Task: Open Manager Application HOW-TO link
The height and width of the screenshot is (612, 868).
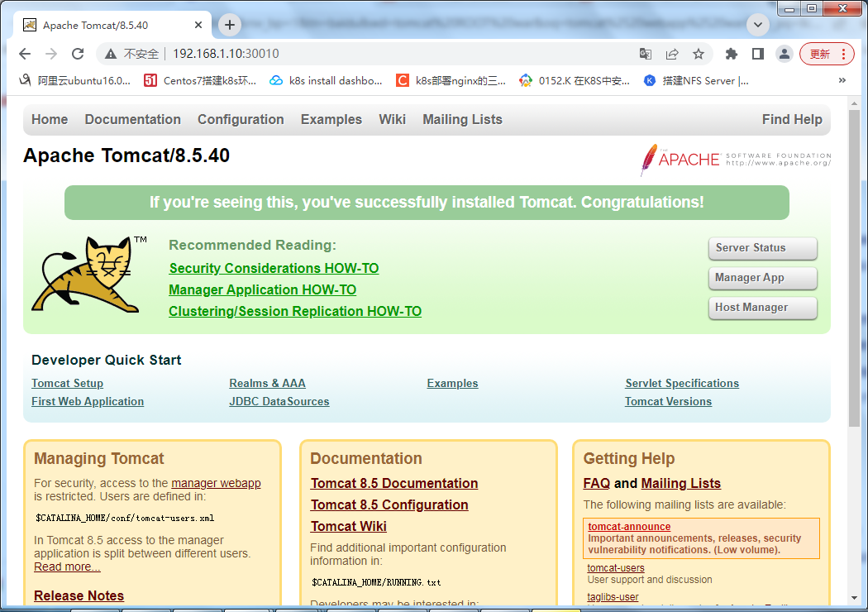Action: (x=262, y=289)
